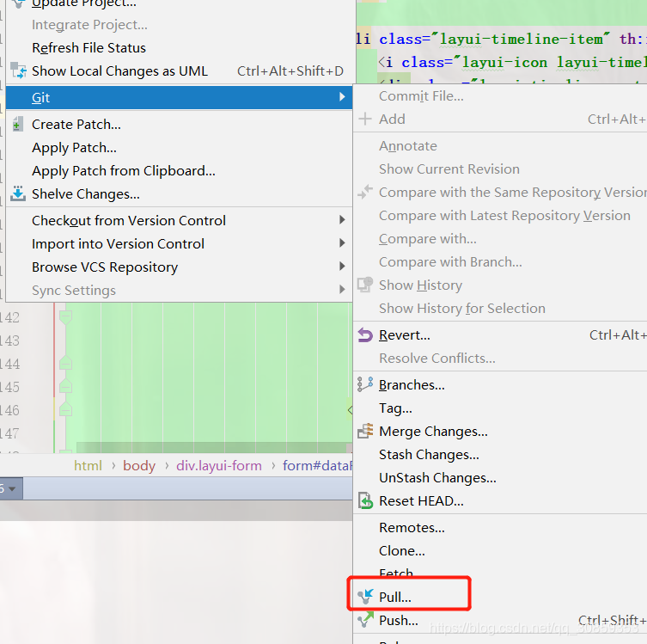
Task: Click the Show Local Changes as UML icon
Action: click(x=18, y=71)
